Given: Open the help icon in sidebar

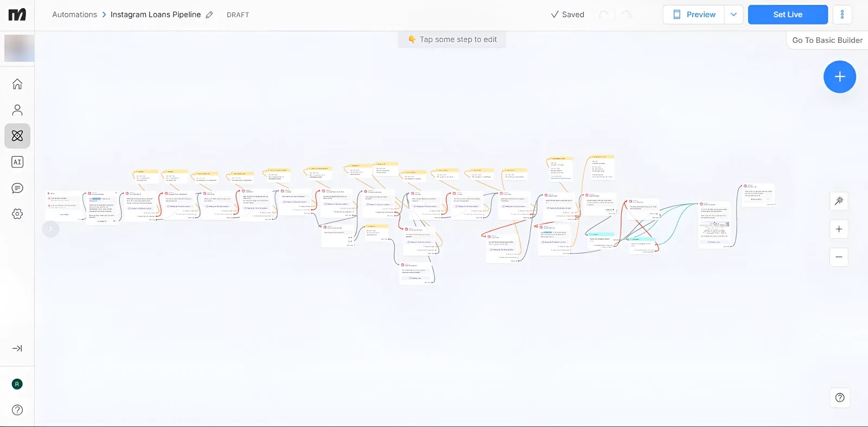Looking at the screenshot, I should click(x=17, y=410).
